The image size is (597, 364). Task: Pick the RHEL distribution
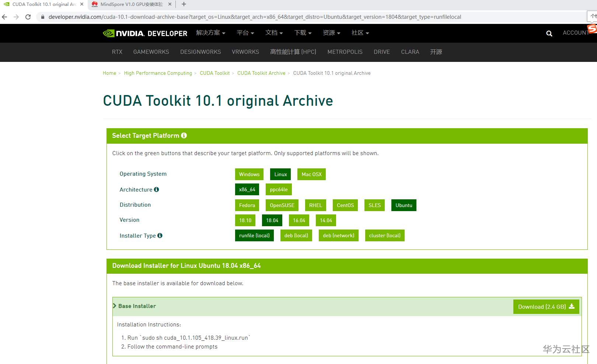(315, 205)
